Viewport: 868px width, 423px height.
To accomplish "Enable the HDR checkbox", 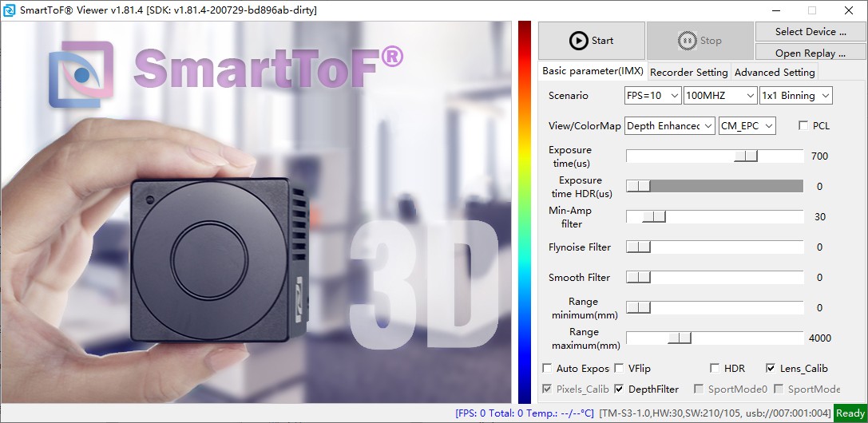I will click(x=715, y=368).
